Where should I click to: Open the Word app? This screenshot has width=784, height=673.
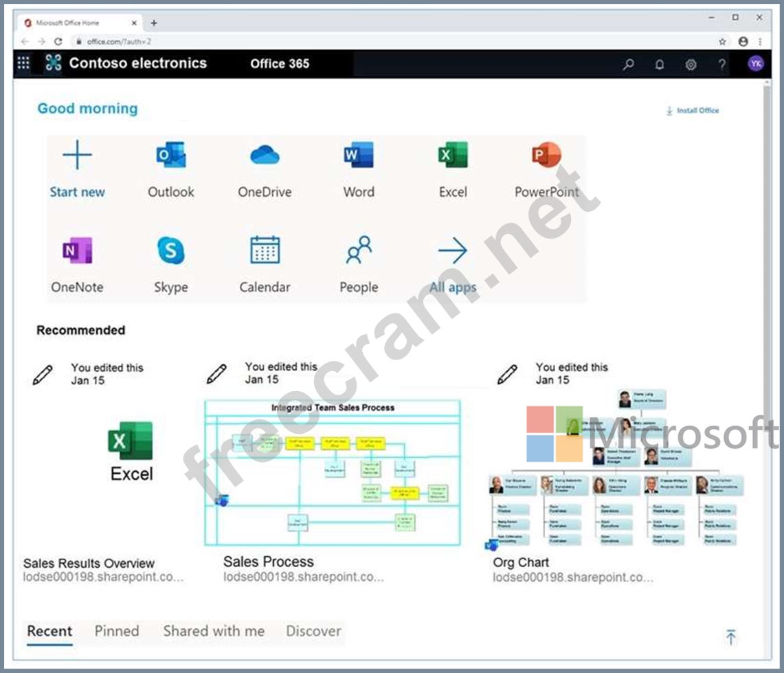(359, 170)
